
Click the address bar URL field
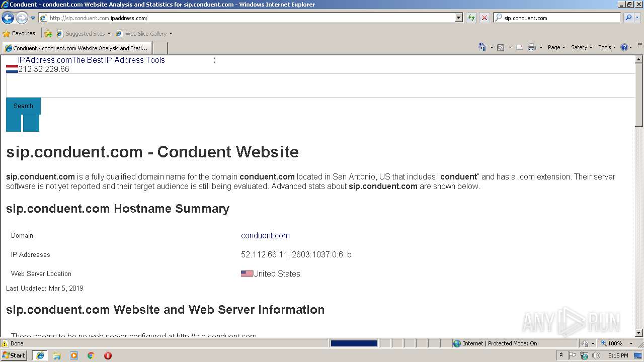247,18
